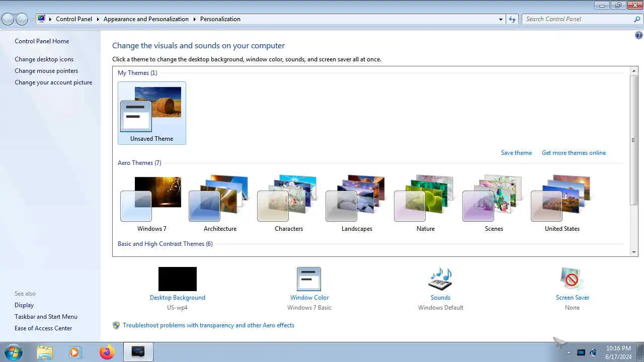Click the troubleshoot shield icon
This screenshot has width=644, height=362.
(x=116, y=325)
